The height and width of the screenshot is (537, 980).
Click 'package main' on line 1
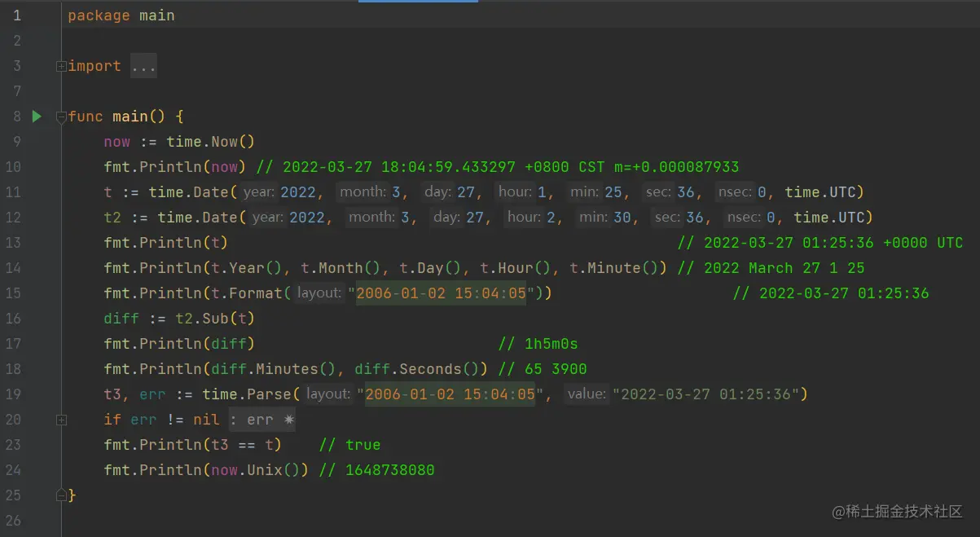point(121,15)
